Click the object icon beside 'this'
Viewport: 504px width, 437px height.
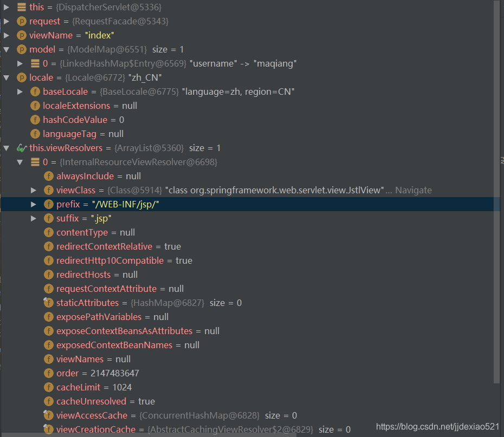(x=22, y=7)
